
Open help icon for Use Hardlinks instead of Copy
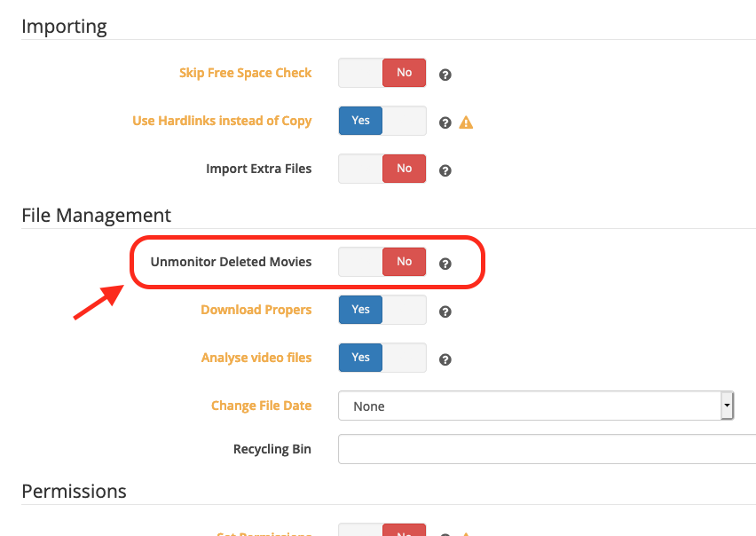tap(445, 123)
